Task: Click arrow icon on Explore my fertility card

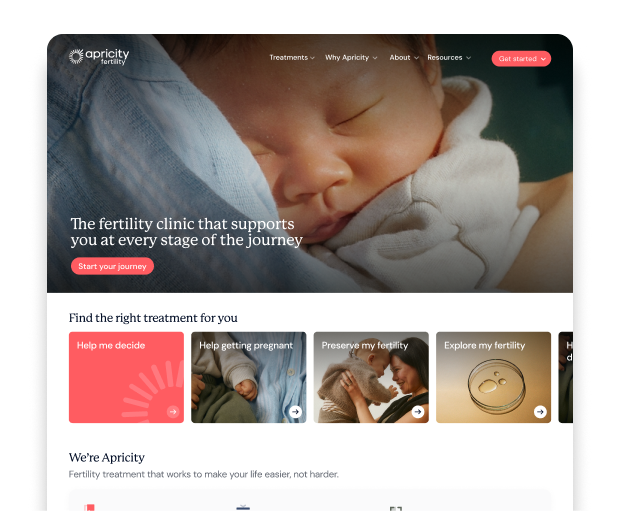Action: click(540, 412)
